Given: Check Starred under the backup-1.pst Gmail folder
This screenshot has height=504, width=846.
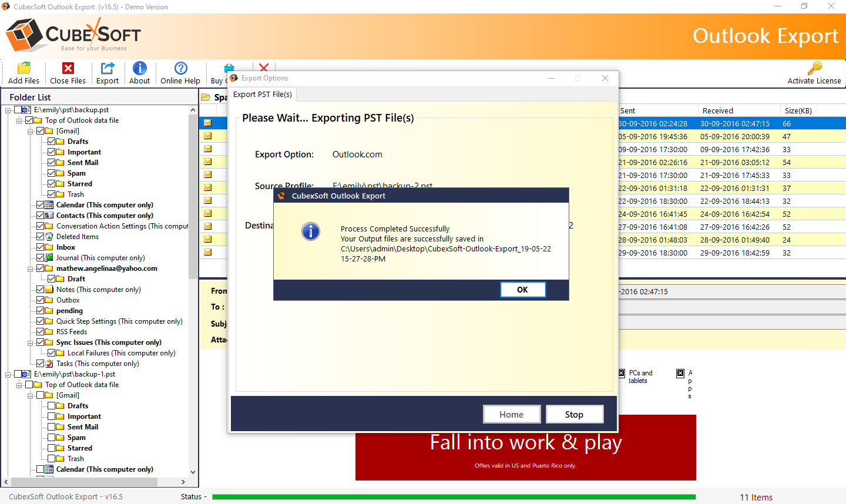Looking at the screenshot, I should (52, 448).
